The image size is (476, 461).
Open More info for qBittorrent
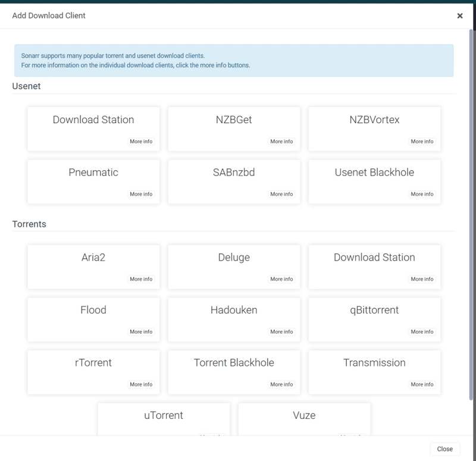click(422, 332)
